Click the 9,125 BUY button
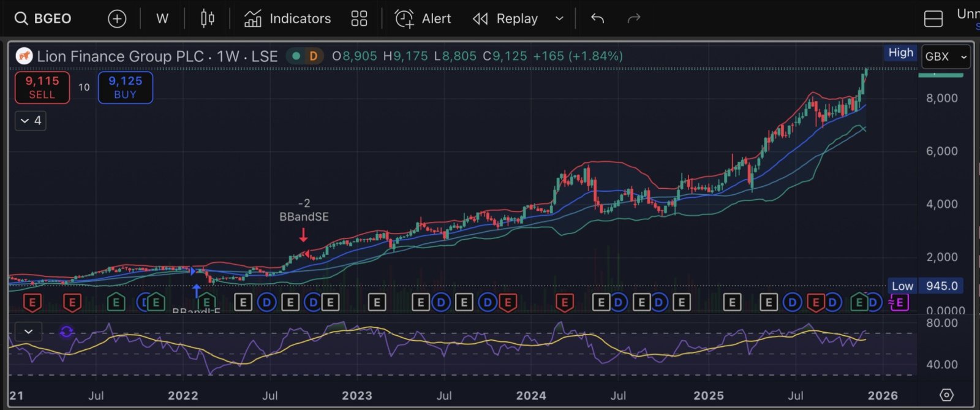The image size is (980, 410). (125, 88)
